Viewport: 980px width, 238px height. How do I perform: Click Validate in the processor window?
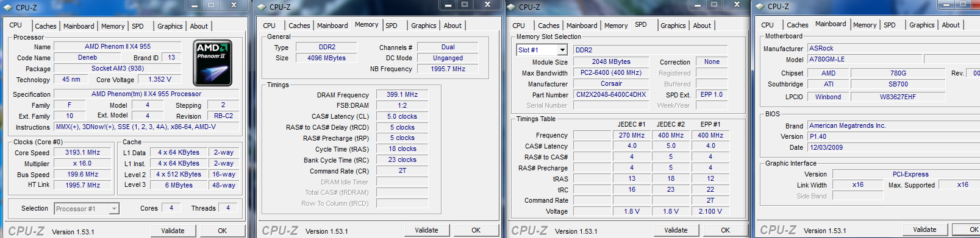(173, 231)
